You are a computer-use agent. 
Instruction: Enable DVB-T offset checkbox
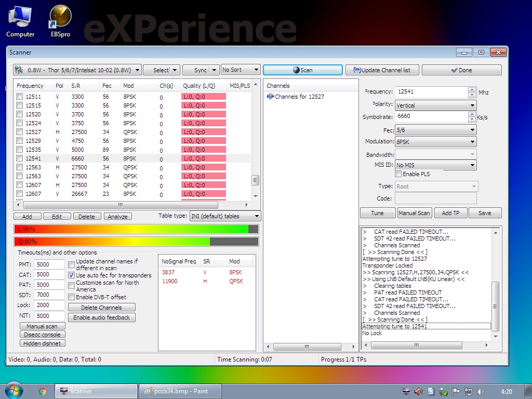point(71,297)
